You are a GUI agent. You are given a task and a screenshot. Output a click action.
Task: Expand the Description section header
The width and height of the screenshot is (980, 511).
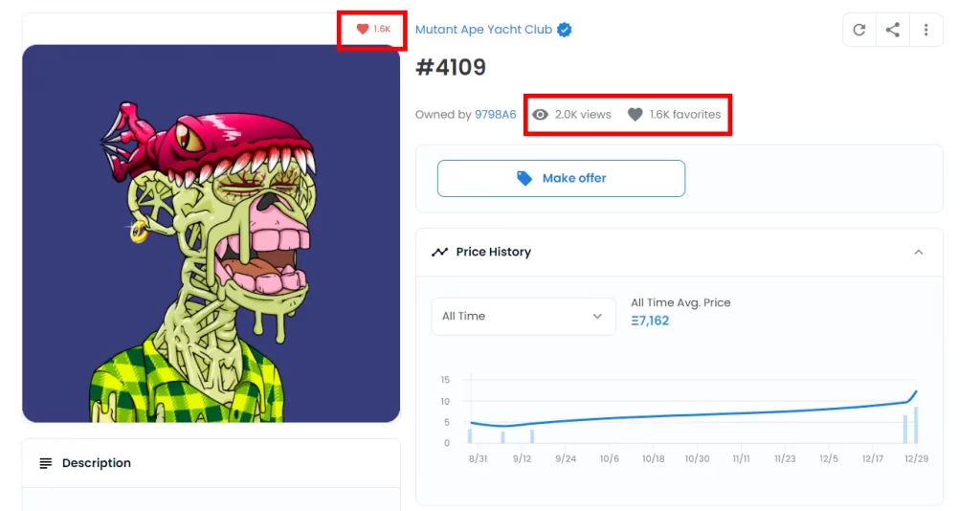[x=211, y=463]
